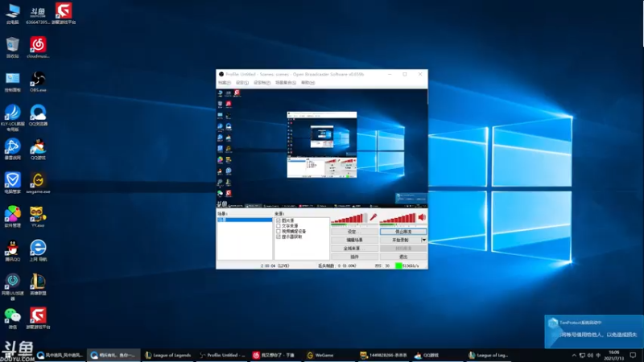Screen dimensions: 644x362
Task: Open the YY.exe desktop shortcut
Action: pyautogui.click(x=38, y=216)
